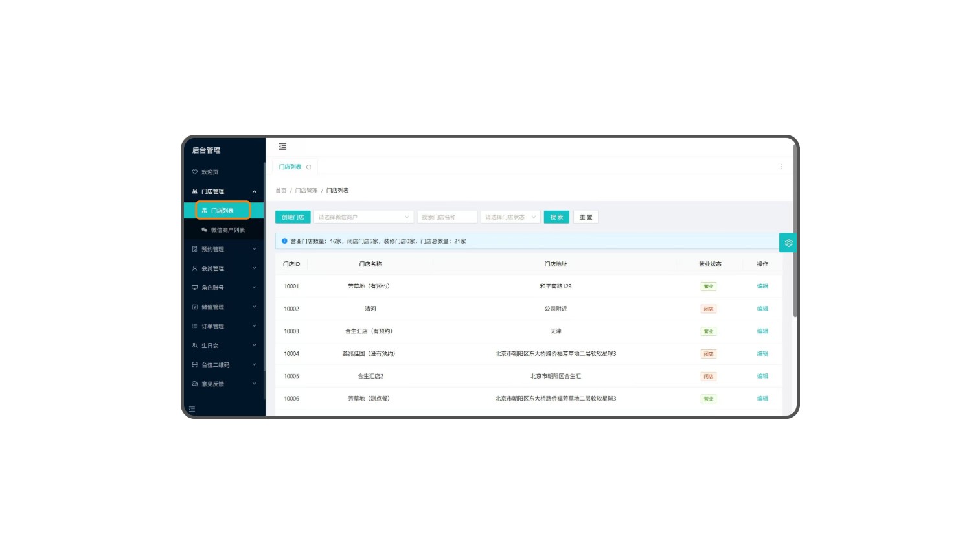Focus the 搜索门店名称 input field
Screen dimensions: 980x553
[x=447, y=217]
